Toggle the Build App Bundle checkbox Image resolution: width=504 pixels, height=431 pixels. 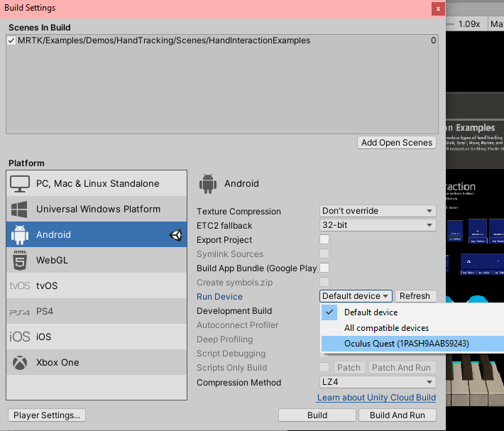324,268
